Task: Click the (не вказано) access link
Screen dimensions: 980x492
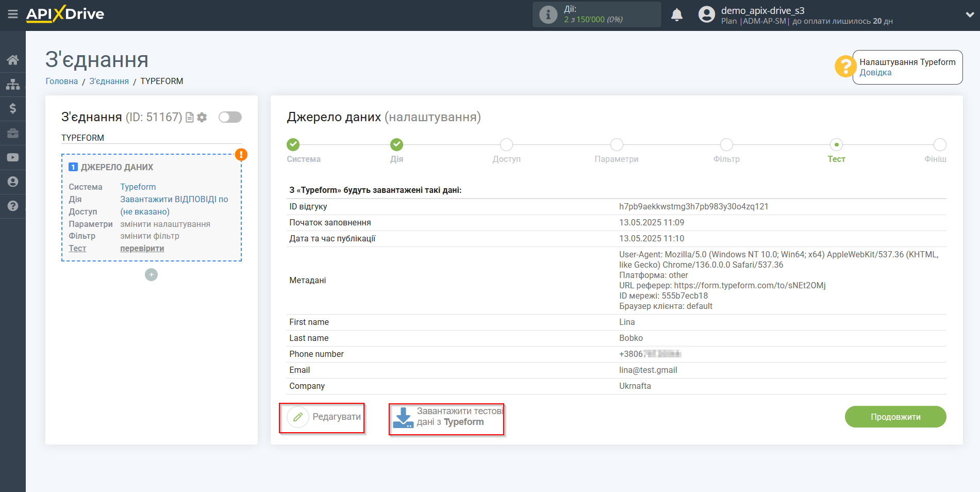Action: (x=145, y=211)
